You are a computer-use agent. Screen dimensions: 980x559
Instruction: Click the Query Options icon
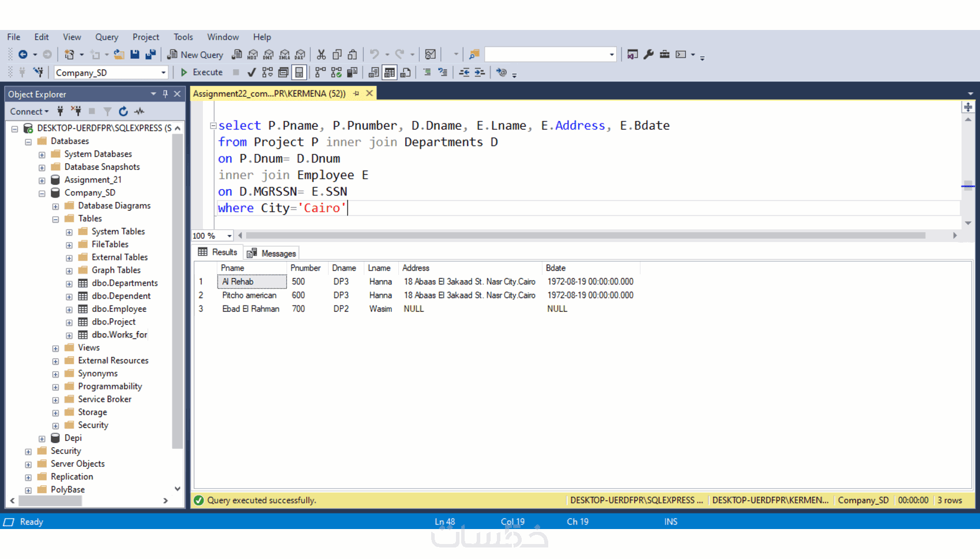tap(283, 72)
